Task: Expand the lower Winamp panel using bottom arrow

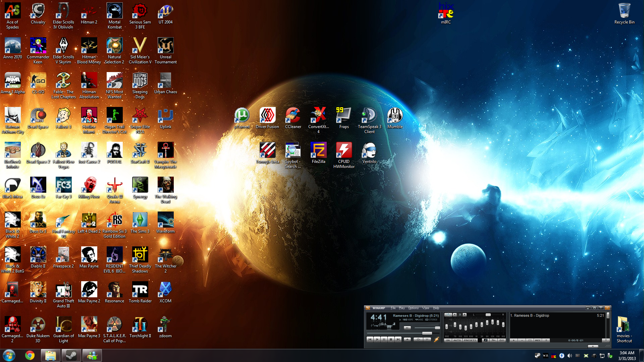Action: click(x=593, y=346)
